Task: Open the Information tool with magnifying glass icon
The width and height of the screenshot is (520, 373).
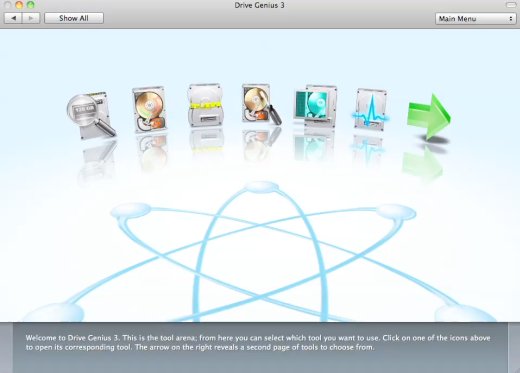Action: (x=91, y=115)
